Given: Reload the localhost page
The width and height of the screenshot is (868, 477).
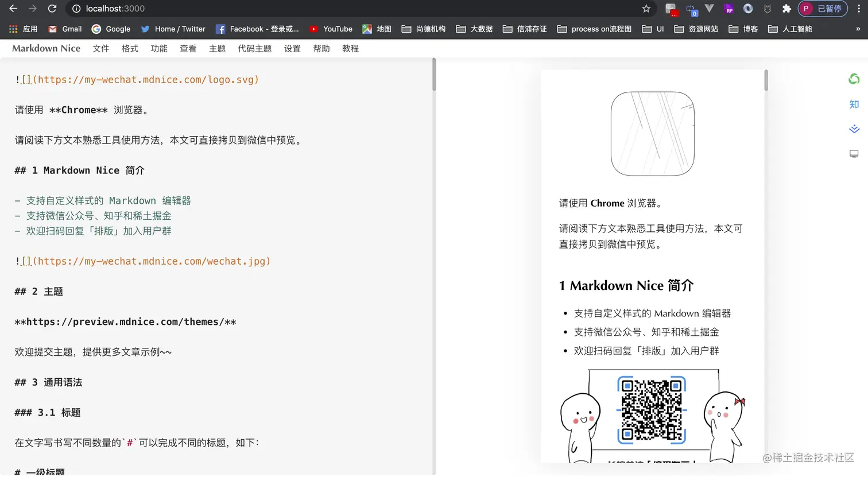Looking at the screenshot, I should click(x=52, y=9).
